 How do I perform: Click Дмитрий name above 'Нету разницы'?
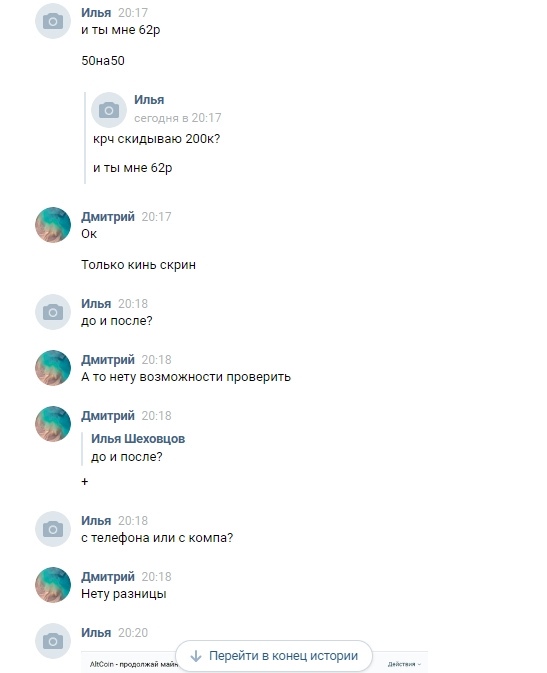[x=108, y=576]
